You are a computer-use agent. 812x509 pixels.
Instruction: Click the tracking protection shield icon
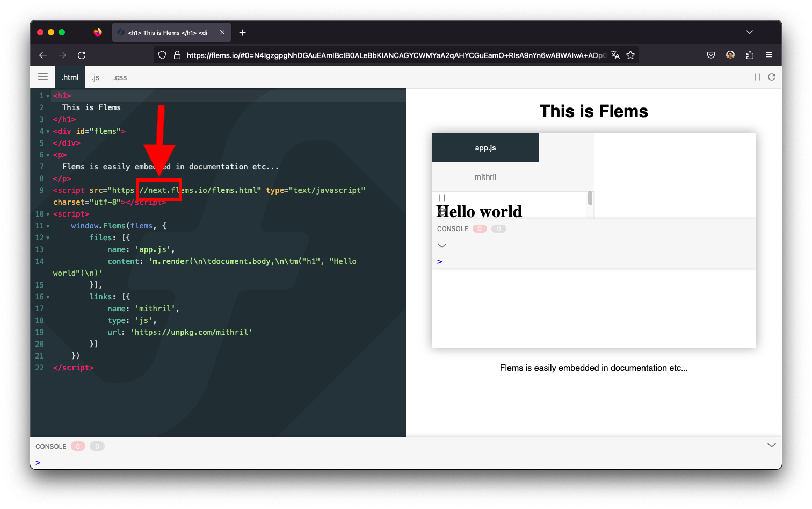tap(162, 54)
